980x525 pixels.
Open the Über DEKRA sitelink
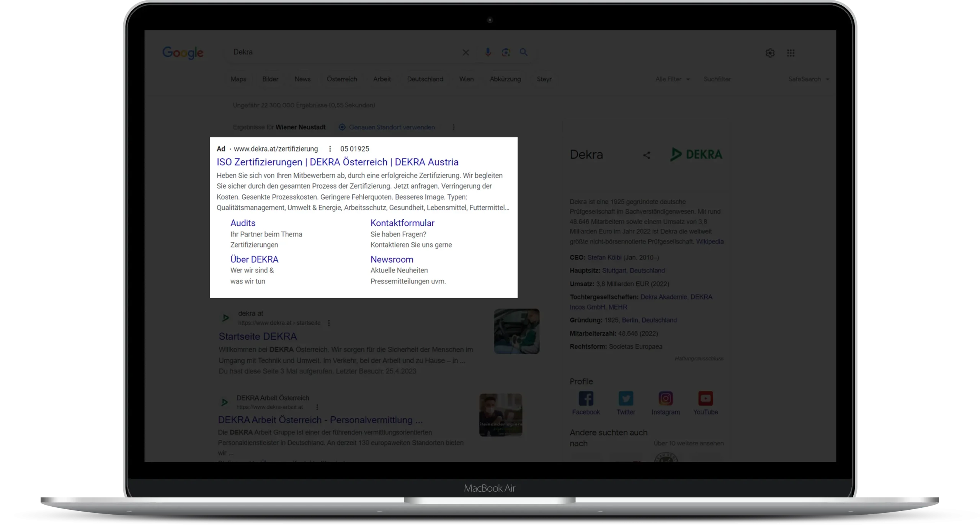(254, 259)
